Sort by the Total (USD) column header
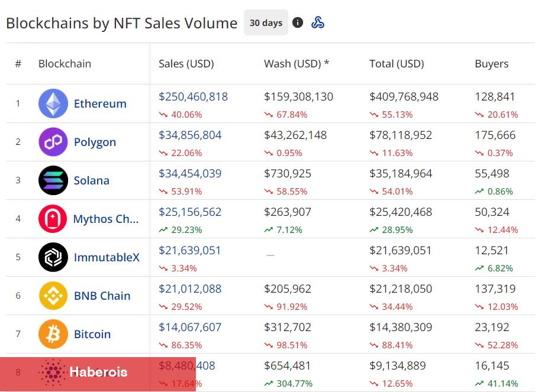This screenshot has width=541, height=392. pyautogui.click(x=397, y=64)
